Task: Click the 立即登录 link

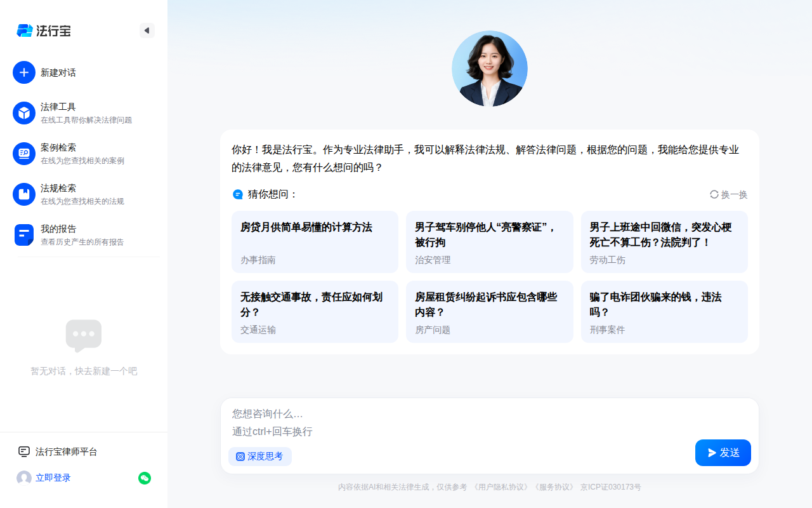Action: pyautogui.click(x=53, y=478)
